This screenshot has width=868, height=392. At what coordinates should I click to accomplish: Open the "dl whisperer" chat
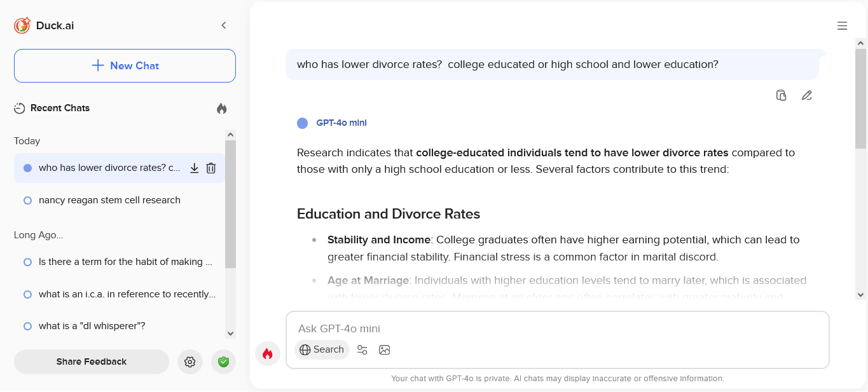tap(92, 326)
